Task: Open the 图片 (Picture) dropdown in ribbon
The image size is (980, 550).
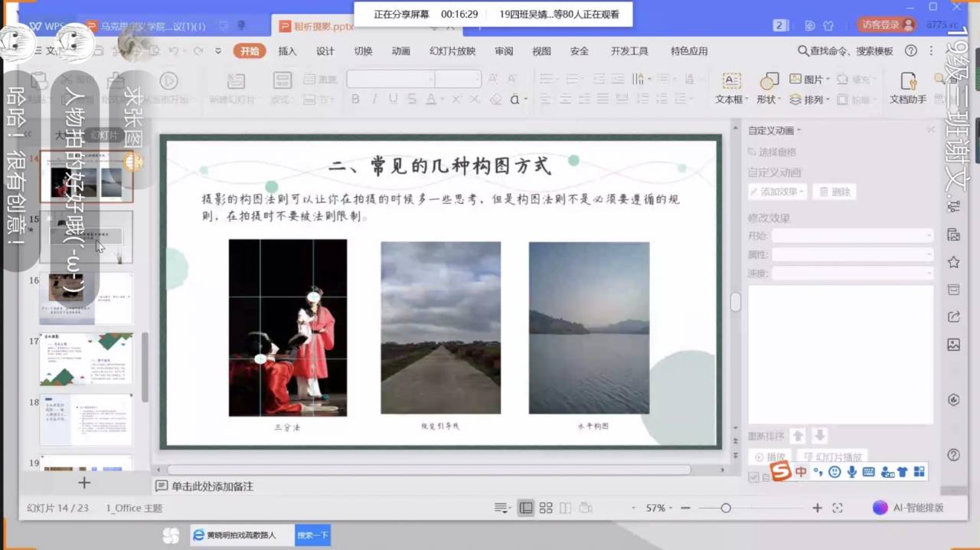Action: [x=809, y=79]
